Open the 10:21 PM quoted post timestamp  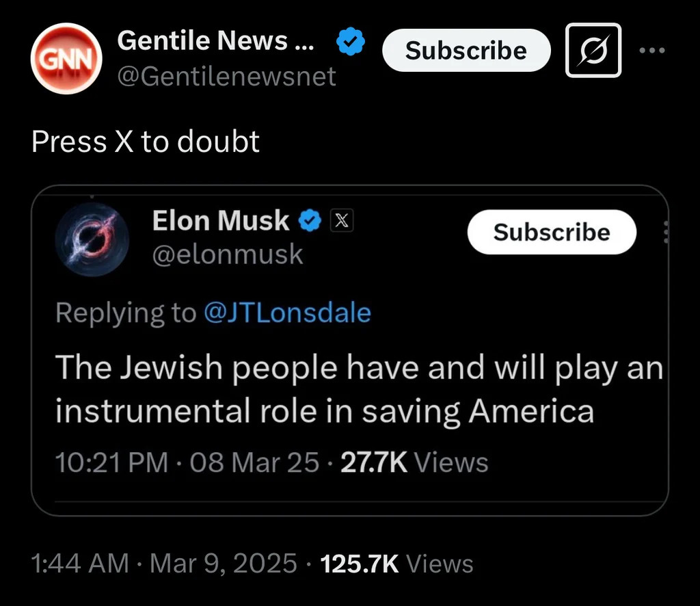point(186,463)
